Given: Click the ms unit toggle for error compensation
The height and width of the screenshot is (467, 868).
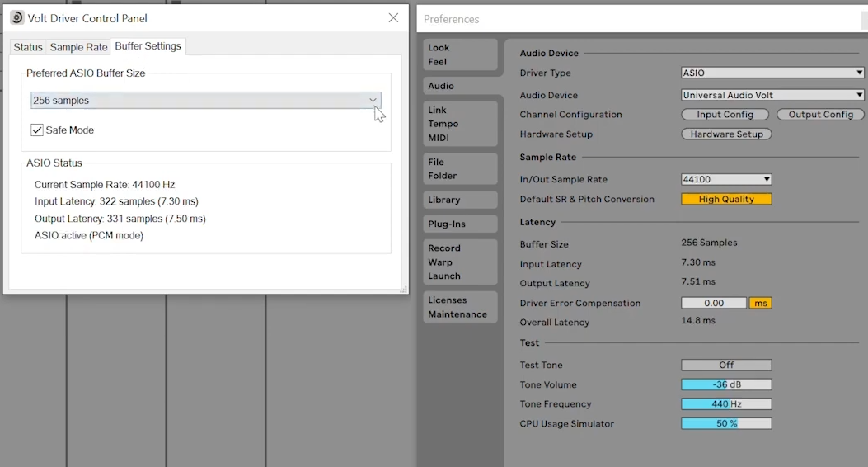Looking at the screenshot, I should [x=761, y=303].
